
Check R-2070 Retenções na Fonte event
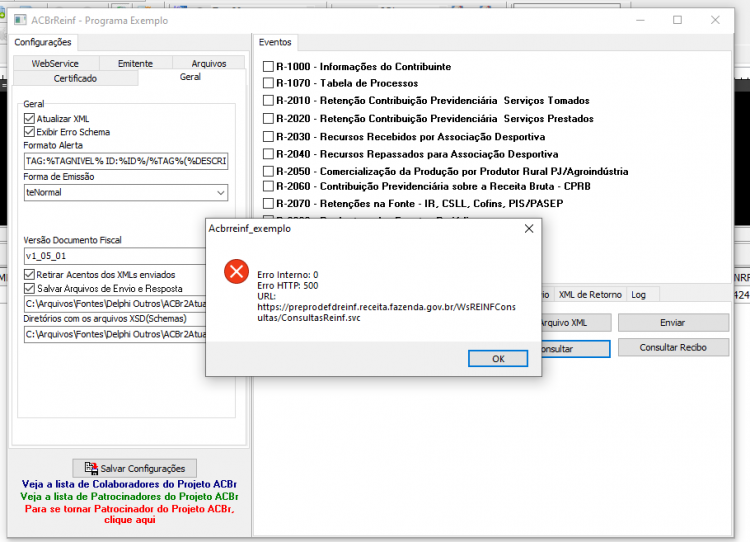point(268,204)
